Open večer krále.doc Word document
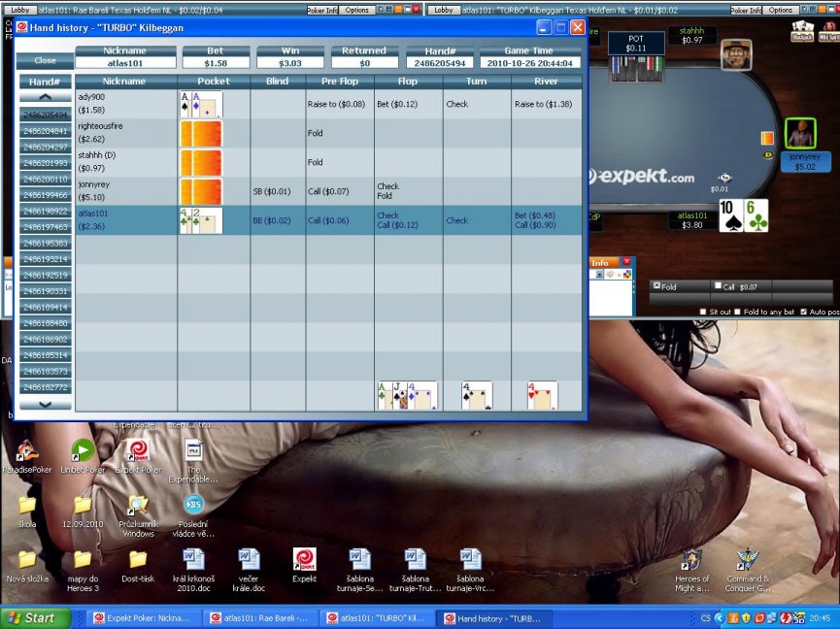The height and width of the screenshot is (629, 840). click(x=249, y=571)
